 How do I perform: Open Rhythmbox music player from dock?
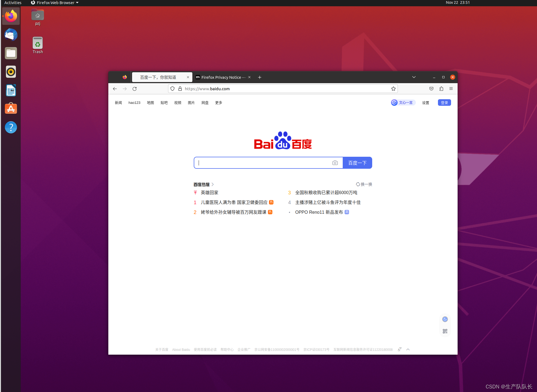pyautogui.click(x=11, y=72)
